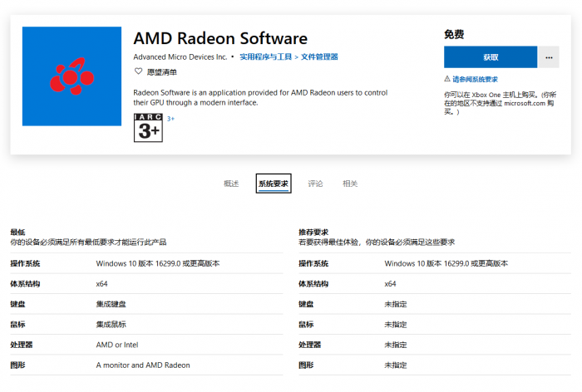Viewport: 582px width, 392px height.
Task: Click the Advanced Micro Devices Inc. publisher name
Action: tap(180, 56)
